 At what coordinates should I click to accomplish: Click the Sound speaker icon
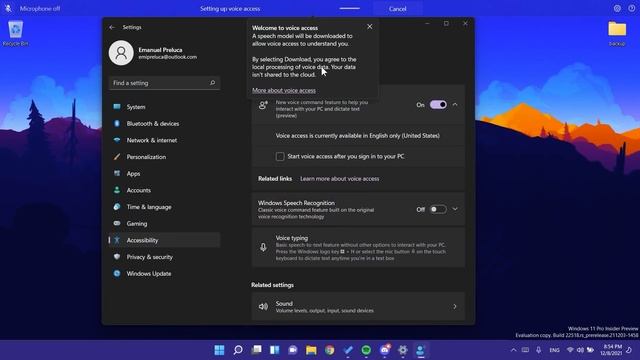(263, 307)
